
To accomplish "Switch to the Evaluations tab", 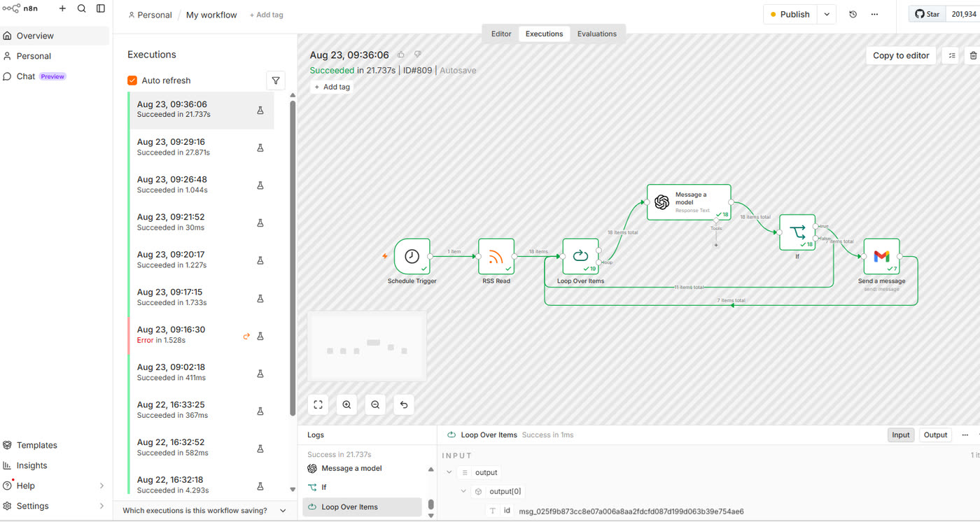I will [x=597, y=34].
